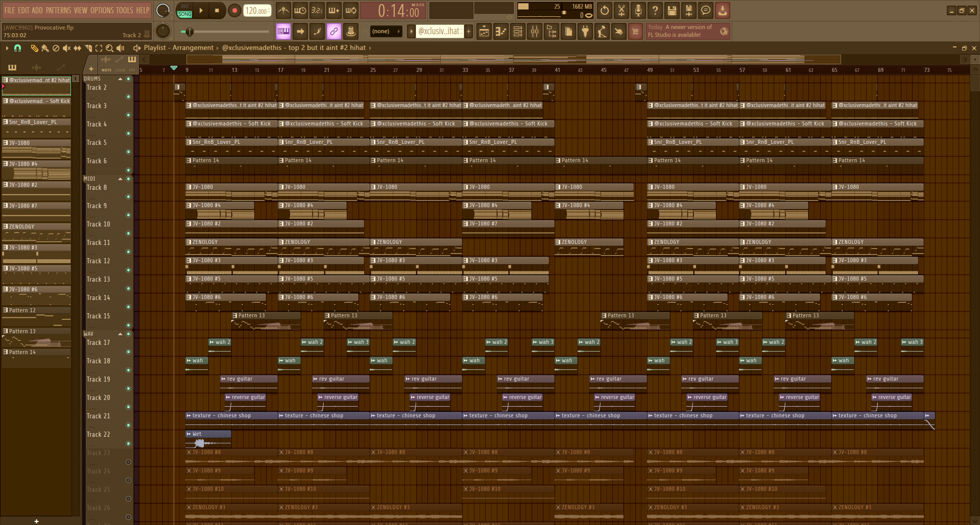
Task: Click the microphone recording icon
Action: click(638, 10)
